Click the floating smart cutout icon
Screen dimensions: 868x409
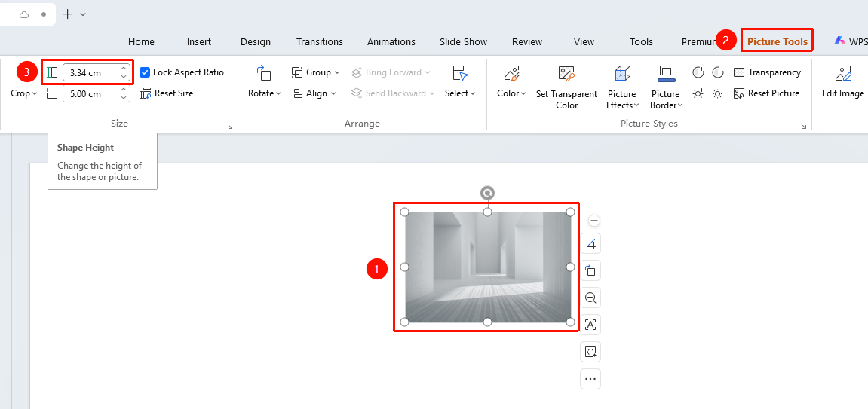[x=590, y=352]
